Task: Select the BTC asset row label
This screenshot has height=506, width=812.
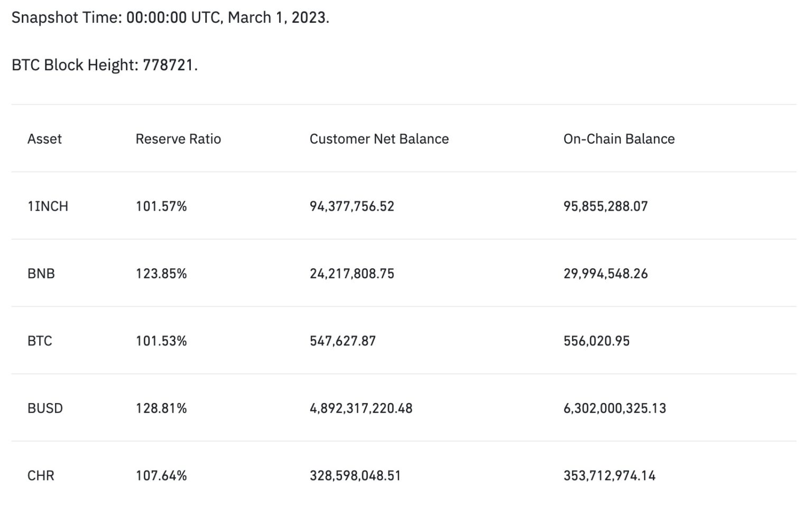Action: click(40, 341)
